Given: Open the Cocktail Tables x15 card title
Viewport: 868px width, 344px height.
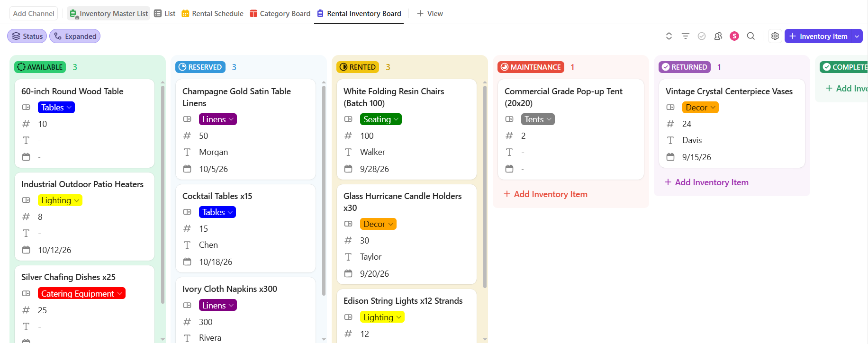Looking at the screenshot, I should 217,196.
